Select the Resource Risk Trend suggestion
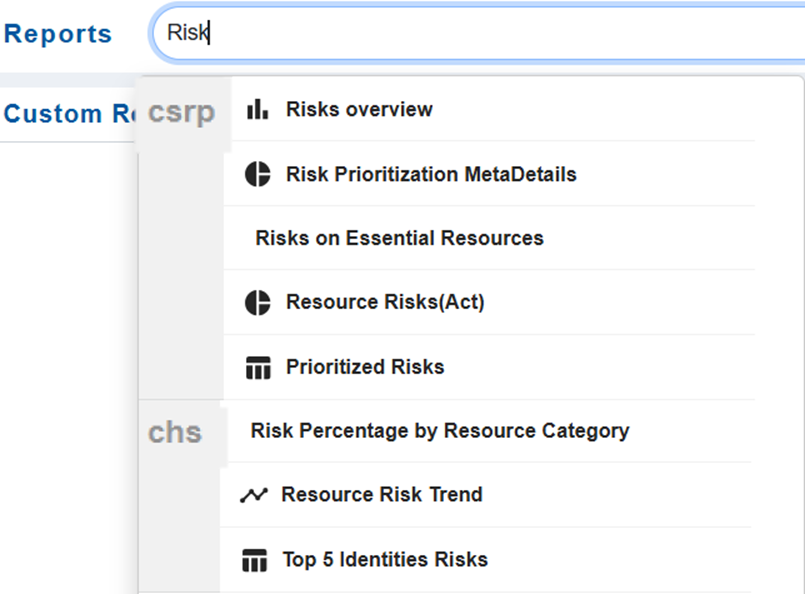This screenshot has height=594, width=805. point(382,494)
